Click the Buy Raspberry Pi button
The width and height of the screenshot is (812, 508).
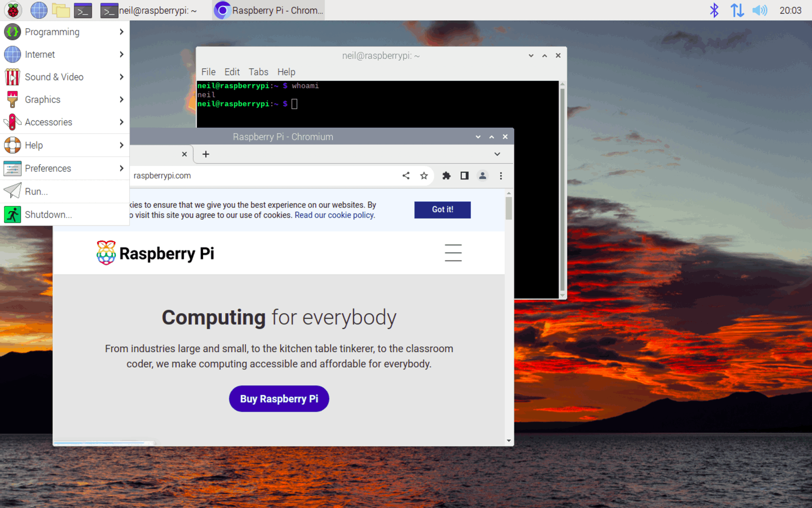279,399
